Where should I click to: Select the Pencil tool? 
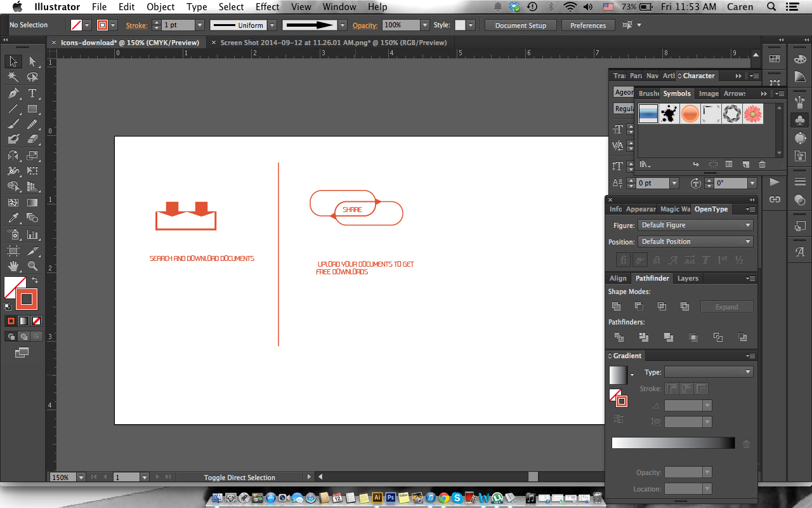32,124
